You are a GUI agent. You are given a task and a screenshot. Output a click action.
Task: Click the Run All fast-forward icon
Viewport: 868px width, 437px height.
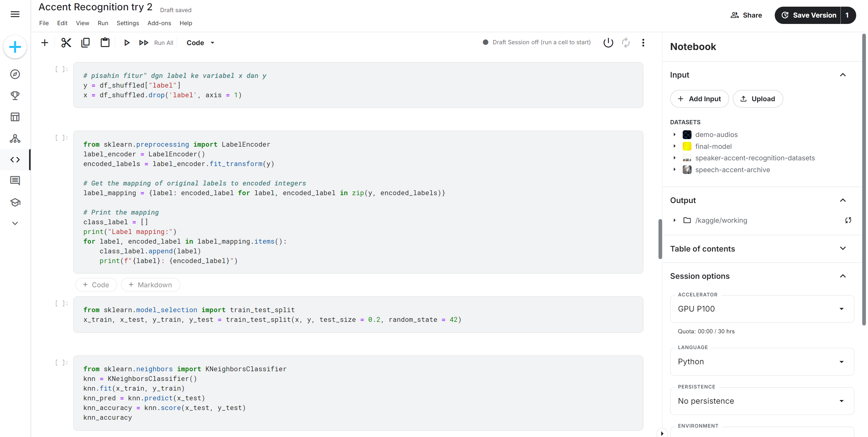144,43
